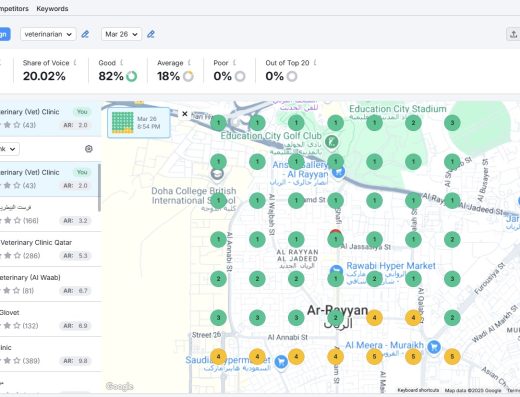Open the Mar 26 date dropdown
Viewport: 520px width, 397px height.
pyautogui.click(x=121, y=34)
